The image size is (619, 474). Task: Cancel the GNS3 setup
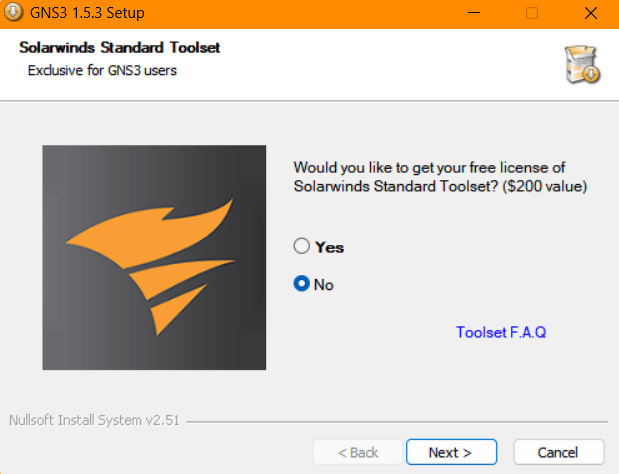click(559, 452)
